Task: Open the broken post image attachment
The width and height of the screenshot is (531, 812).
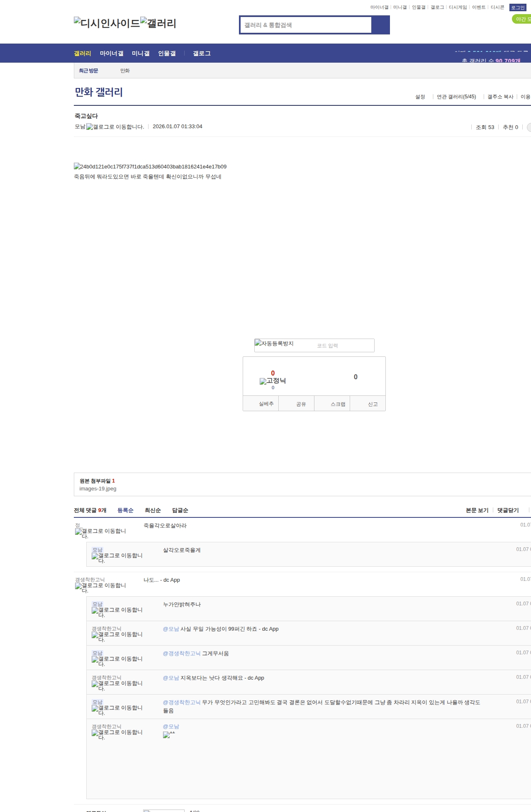Action: pyautogui.click(x=150, y=166)
